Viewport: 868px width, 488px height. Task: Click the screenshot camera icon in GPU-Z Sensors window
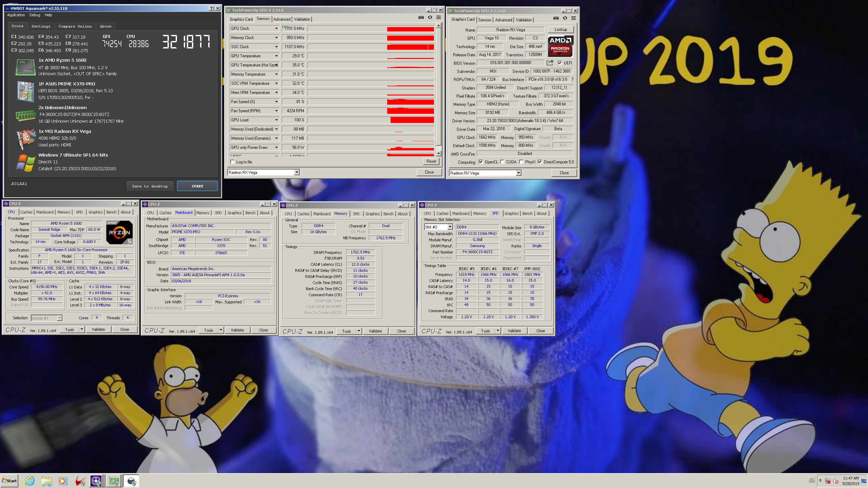pyautogui.click(x=421, y=17)
